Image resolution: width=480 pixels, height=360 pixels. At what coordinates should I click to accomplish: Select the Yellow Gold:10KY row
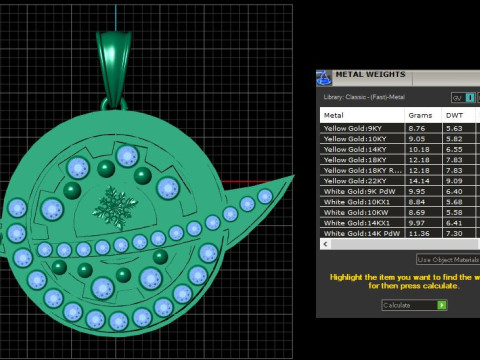[x=399, y=139]
